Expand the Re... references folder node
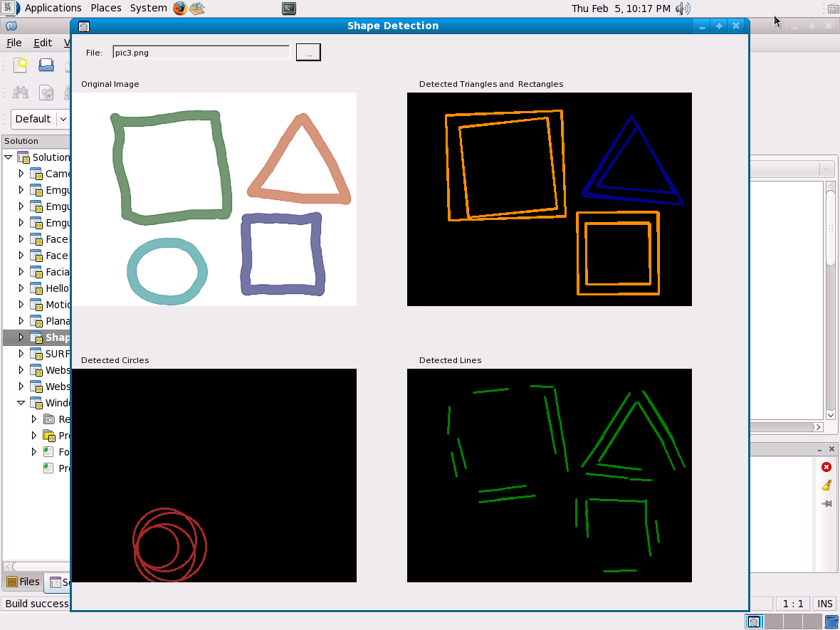840x630 pixels. 33,419
